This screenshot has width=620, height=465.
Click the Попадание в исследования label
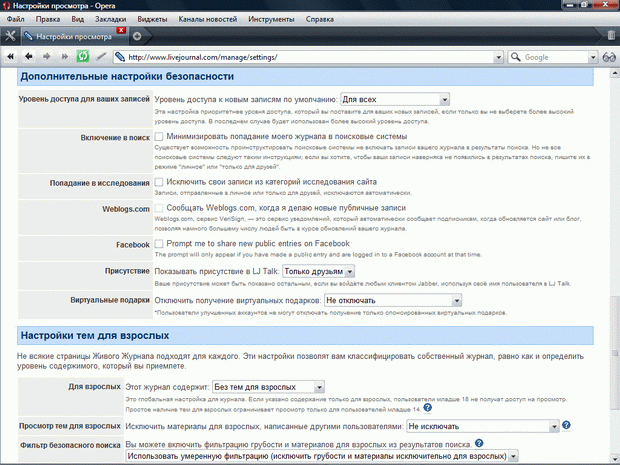[x=100, y=183]
